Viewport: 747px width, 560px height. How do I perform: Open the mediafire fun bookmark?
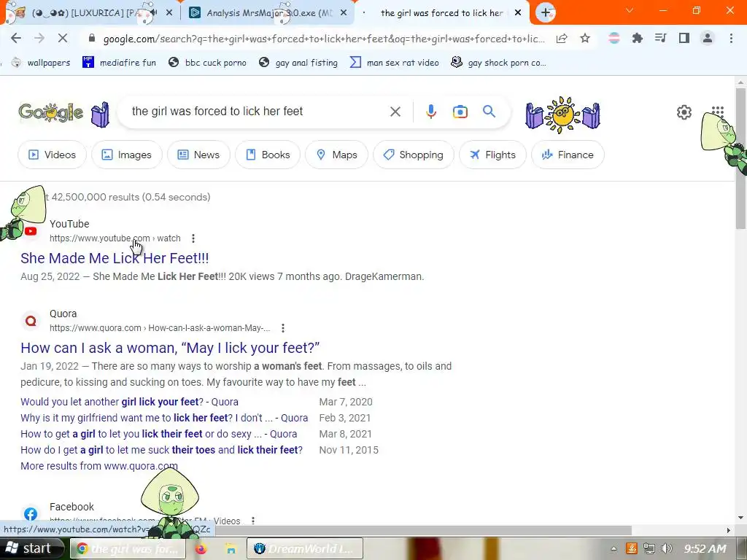(x=119, y=63)
